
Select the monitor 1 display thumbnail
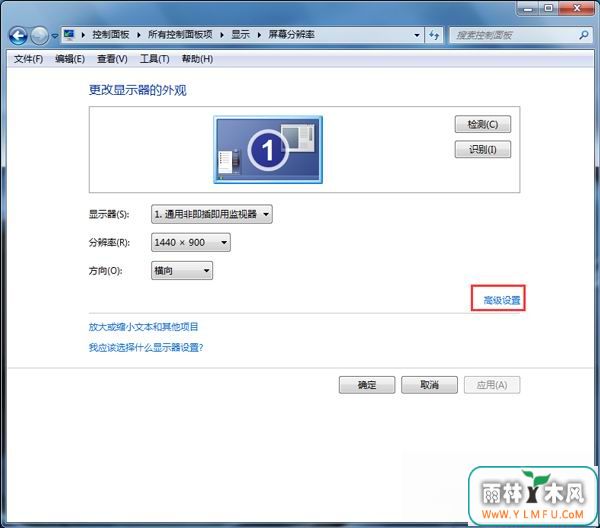[x=268, y=150]
